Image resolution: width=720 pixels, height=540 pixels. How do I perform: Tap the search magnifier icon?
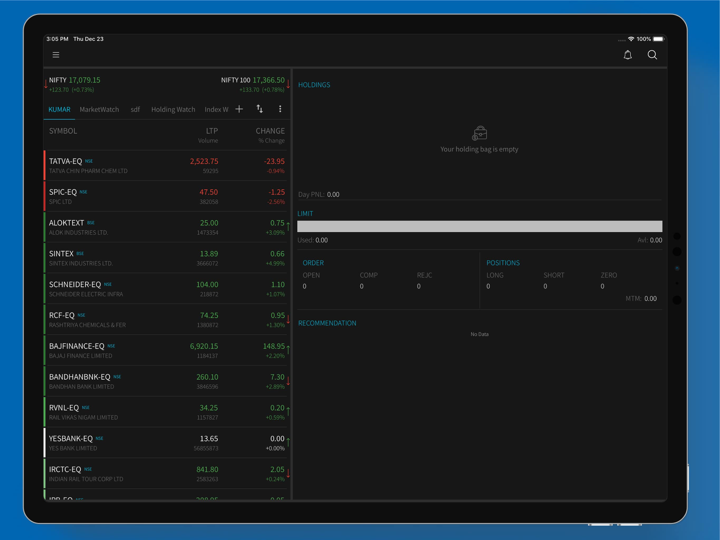pos(652,55)
